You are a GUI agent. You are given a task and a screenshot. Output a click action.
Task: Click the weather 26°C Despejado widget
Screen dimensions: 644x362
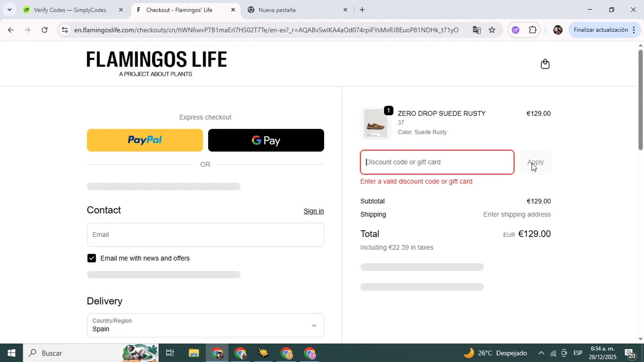pyautogui.click(x=495, y=353)
